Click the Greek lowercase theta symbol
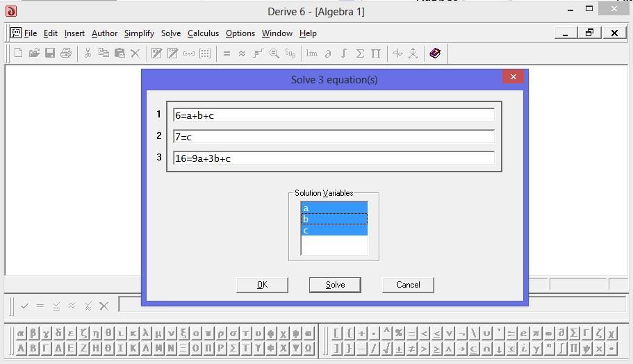This screenshot has width=633, height=364. tap(108, 333)
